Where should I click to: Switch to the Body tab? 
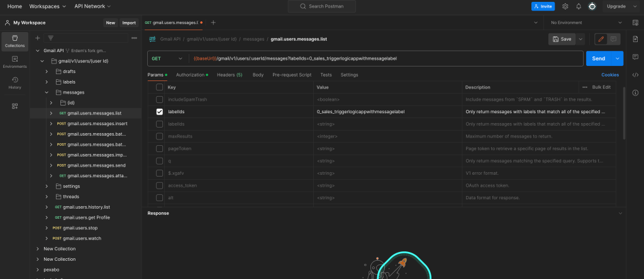click(x=258, y=75)
